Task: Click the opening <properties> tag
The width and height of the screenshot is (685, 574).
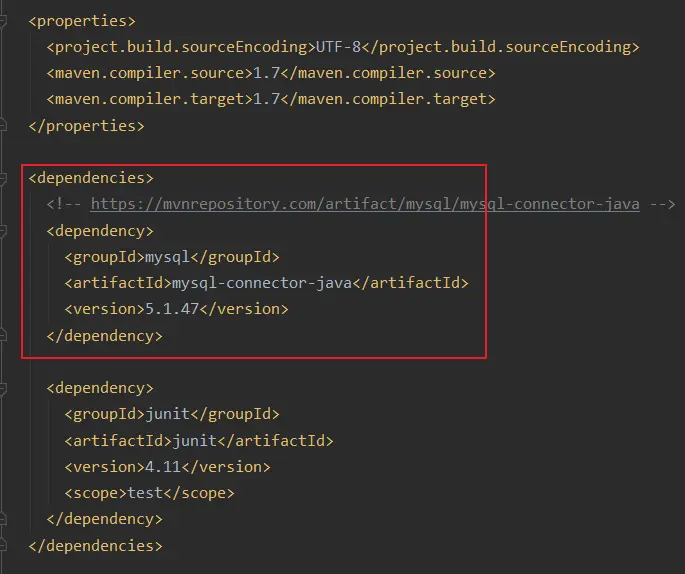Action: (82, 21)
